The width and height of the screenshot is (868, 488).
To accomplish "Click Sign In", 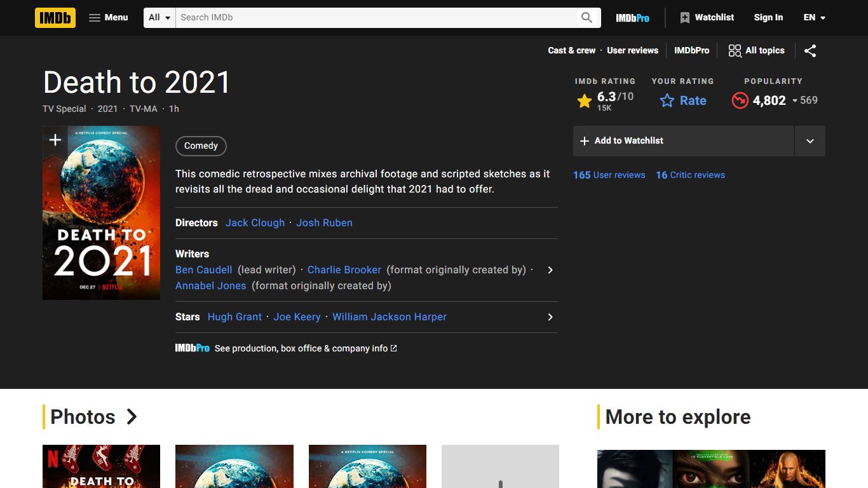I will [768, 18].
